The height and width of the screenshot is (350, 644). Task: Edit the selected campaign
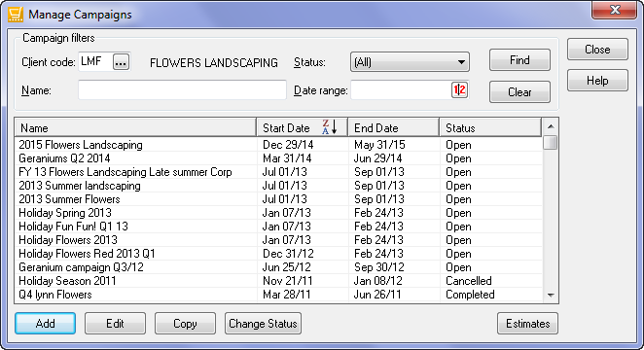[x=115, y=324]
